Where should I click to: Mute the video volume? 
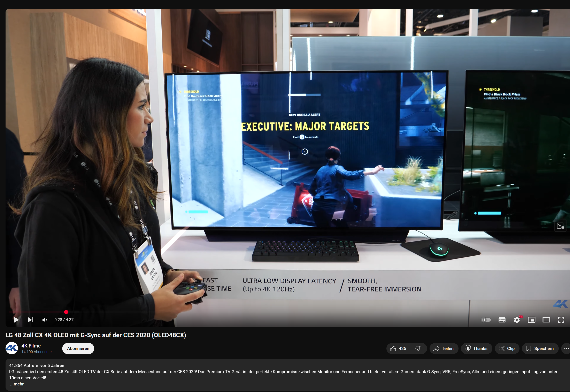45,320
